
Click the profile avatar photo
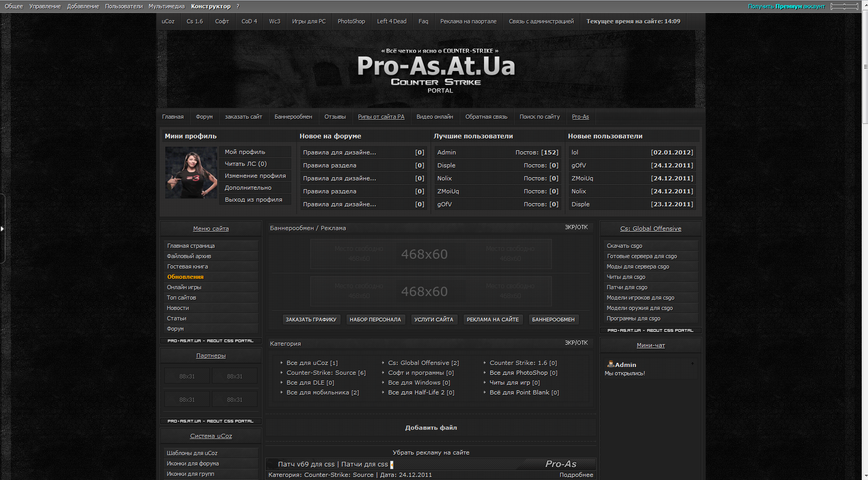(191, 173)
